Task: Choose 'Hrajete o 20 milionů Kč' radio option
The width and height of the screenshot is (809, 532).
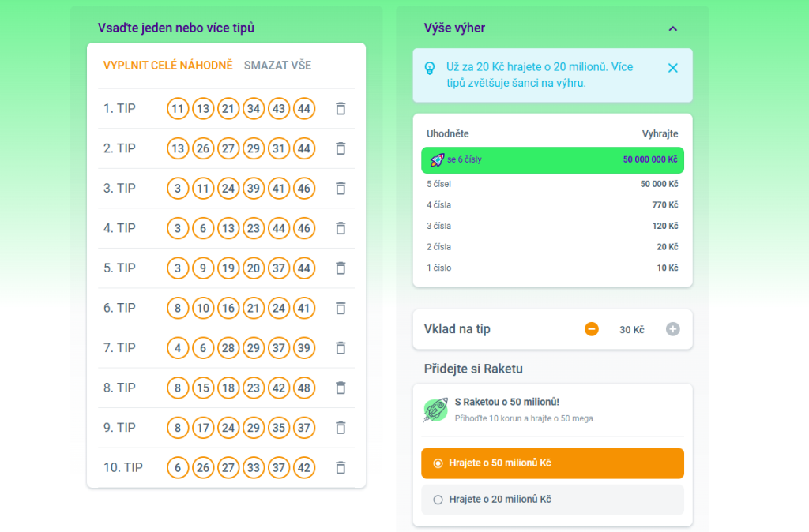Action: (x=438, y=500)
